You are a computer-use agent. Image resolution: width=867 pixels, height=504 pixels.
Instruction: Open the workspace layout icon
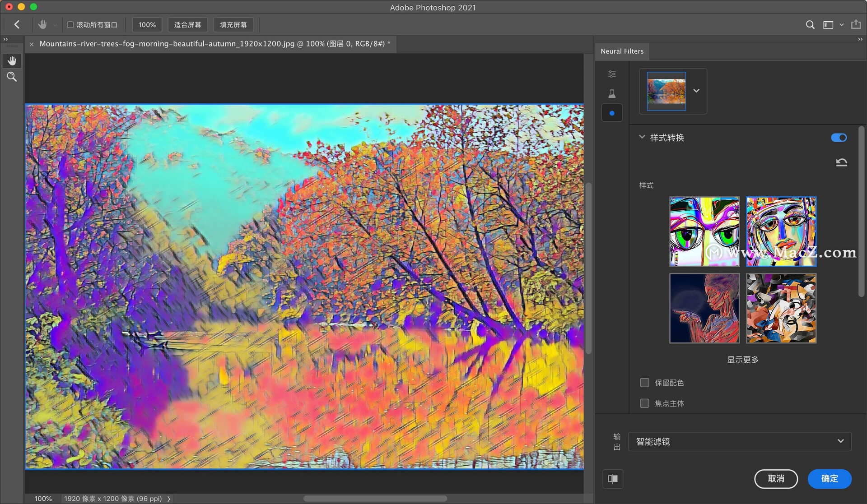pos(828,25)
